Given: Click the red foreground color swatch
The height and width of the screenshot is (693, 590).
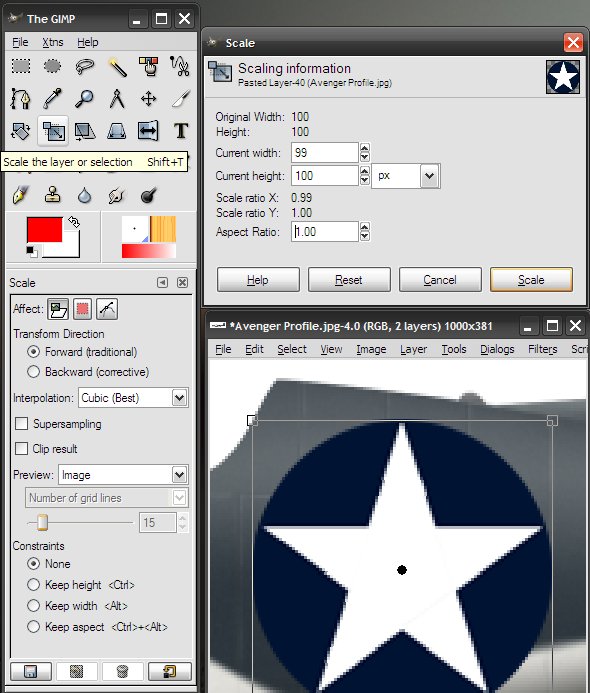Looking at the screenshot, I should click(x=44, y=230).
